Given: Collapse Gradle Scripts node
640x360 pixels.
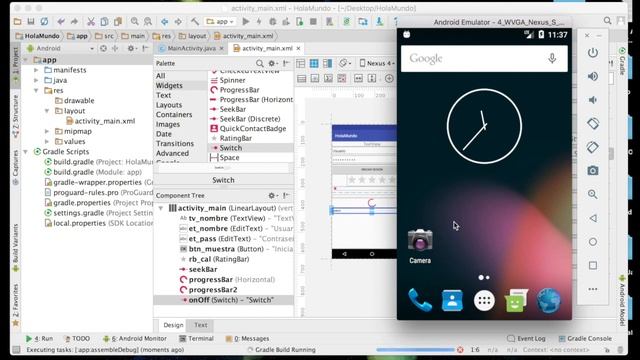Looking at the screenshot, I should [26, 152].
